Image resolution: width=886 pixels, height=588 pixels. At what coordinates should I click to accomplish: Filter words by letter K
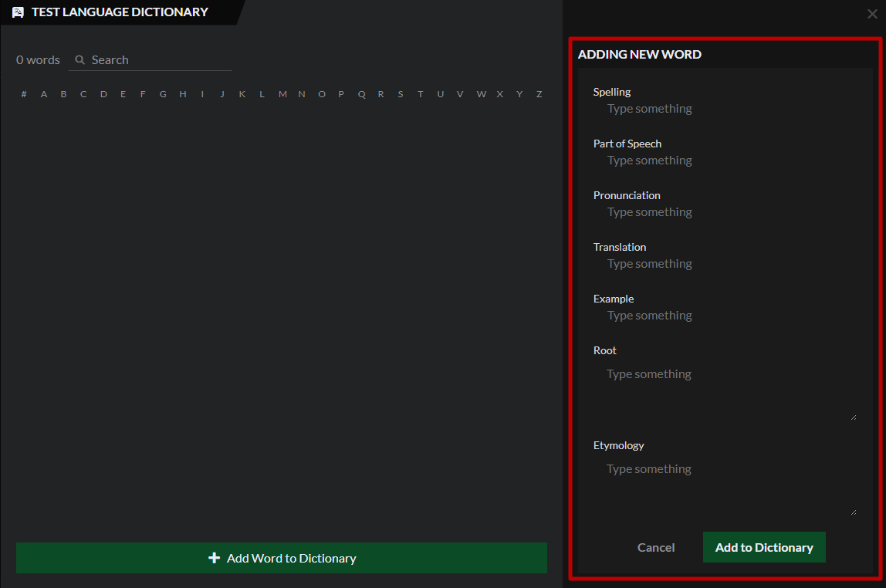coord(242,94)
